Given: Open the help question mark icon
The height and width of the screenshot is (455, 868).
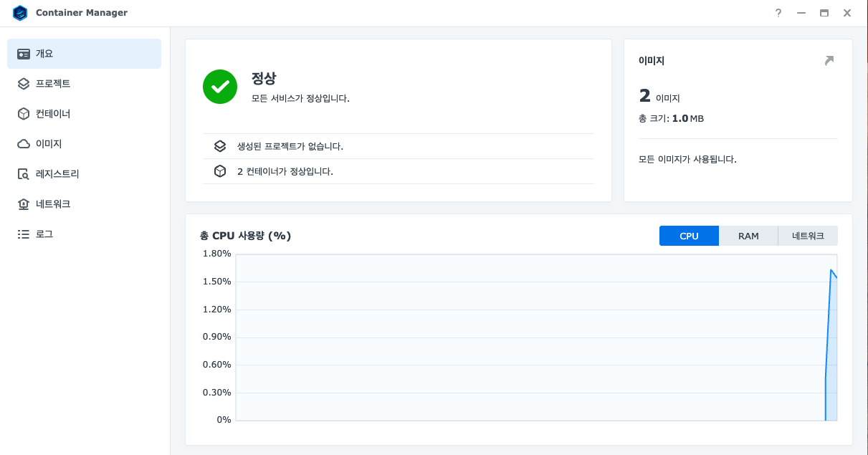Looking at the screenshot, I should (778, 13).
